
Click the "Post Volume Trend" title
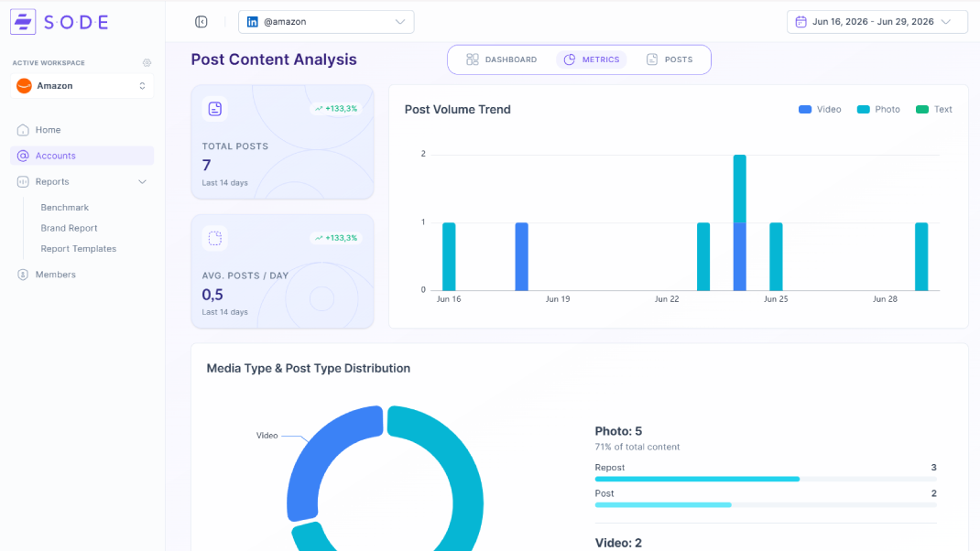click(x=458, y=109)
